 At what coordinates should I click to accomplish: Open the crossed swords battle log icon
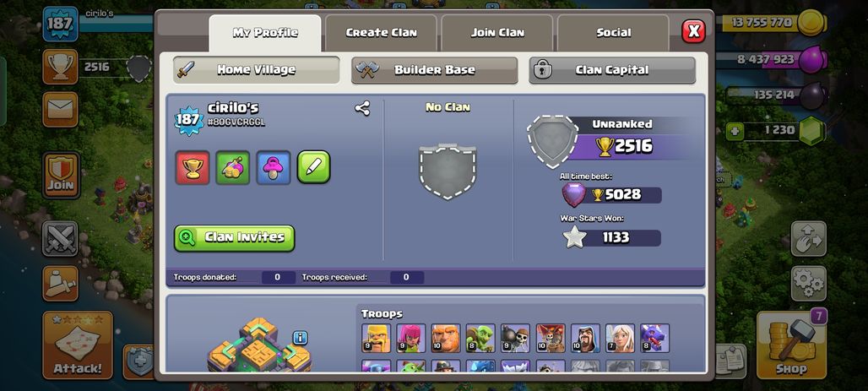60,239
